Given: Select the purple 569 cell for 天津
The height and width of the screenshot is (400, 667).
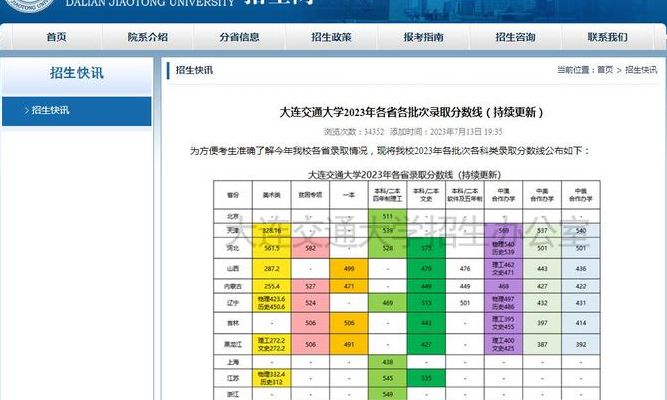Looking at the screenshot, I should click(503, 230).
